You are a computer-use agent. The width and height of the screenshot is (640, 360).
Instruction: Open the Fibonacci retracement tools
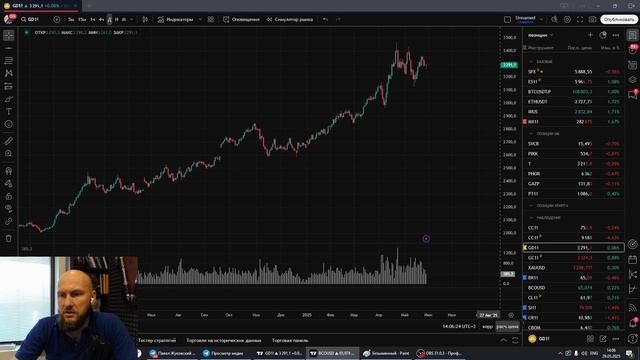point(9,61)
